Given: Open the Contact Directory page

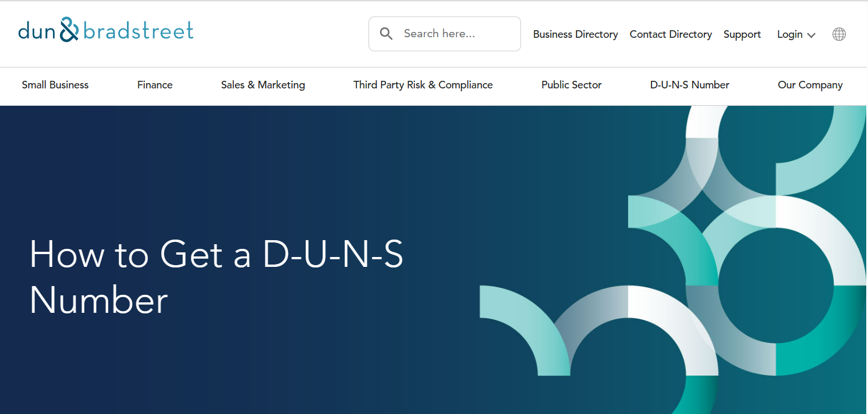Looking at the screenshot, I should pos(670,34).
